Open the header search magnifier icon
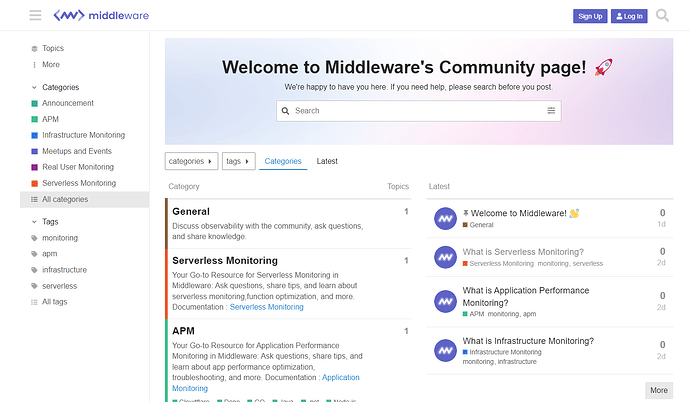 pos(662,15)
